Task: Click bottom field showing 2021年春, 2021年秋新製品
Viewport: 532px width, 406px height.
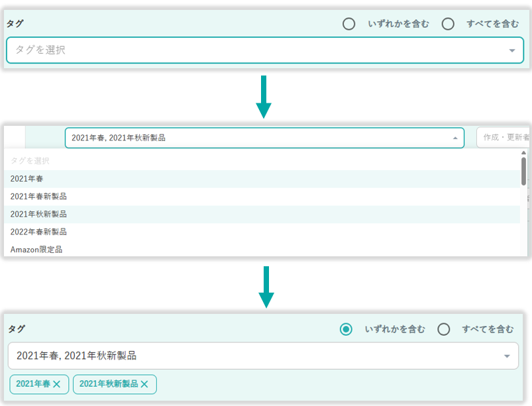Action: [252, 356]
